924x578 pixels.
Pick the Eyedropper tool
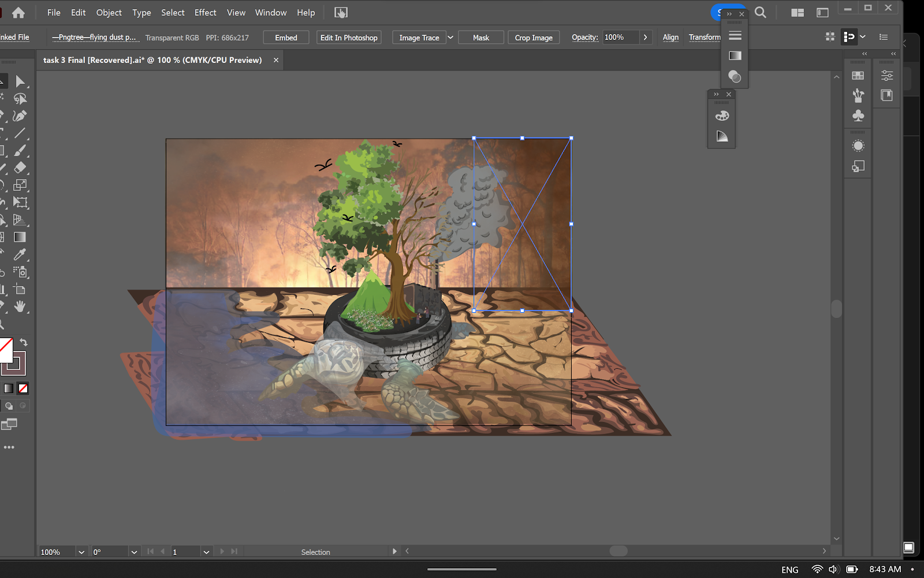(20, 254)
